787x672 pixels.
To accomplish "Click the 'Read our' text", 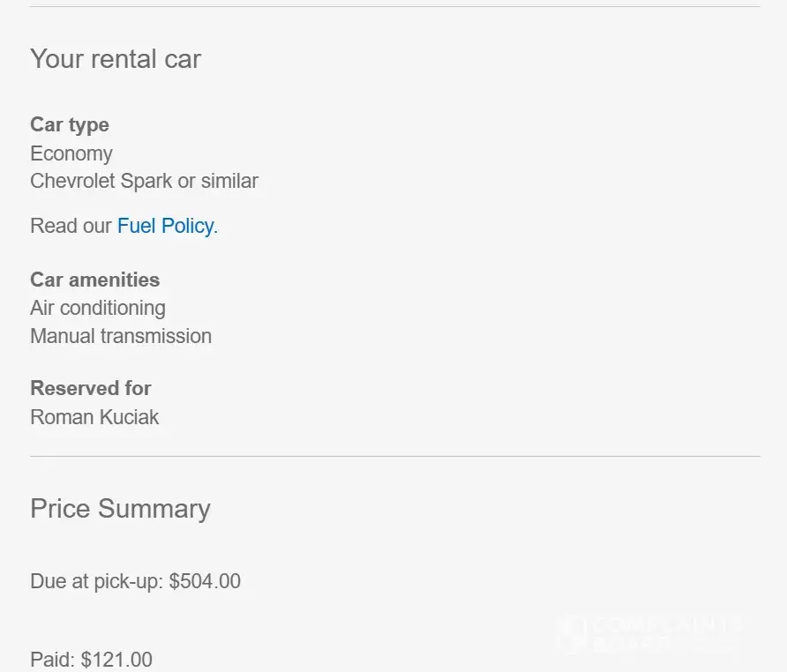I will tap(71, 226).
